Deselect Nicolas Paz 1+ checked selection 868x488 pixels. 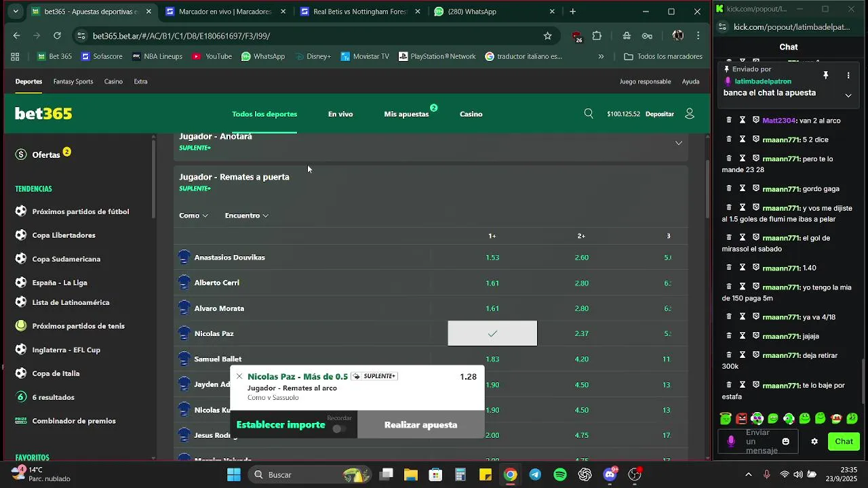492,333
